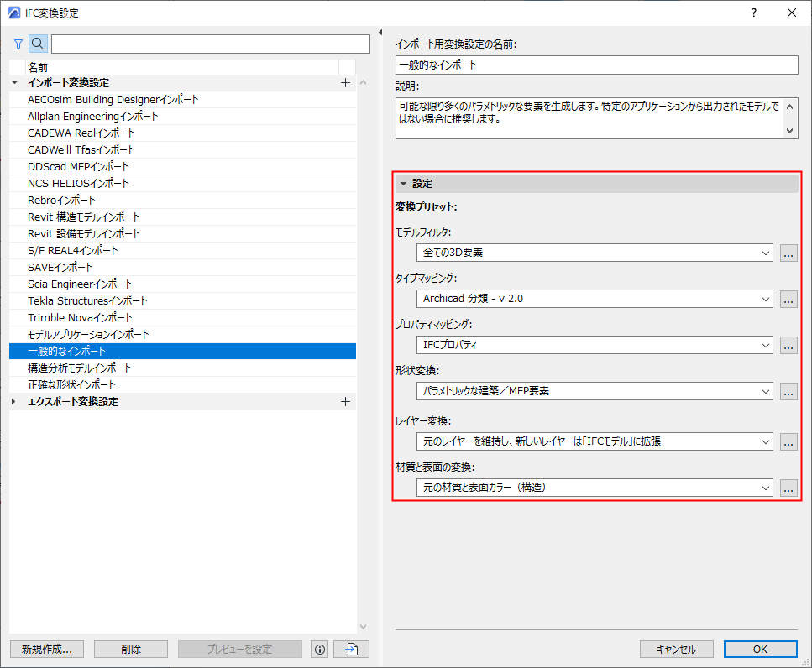812x668 pixels.
Task: Open 形状変換 options with ... button
Action: point(788,391)
